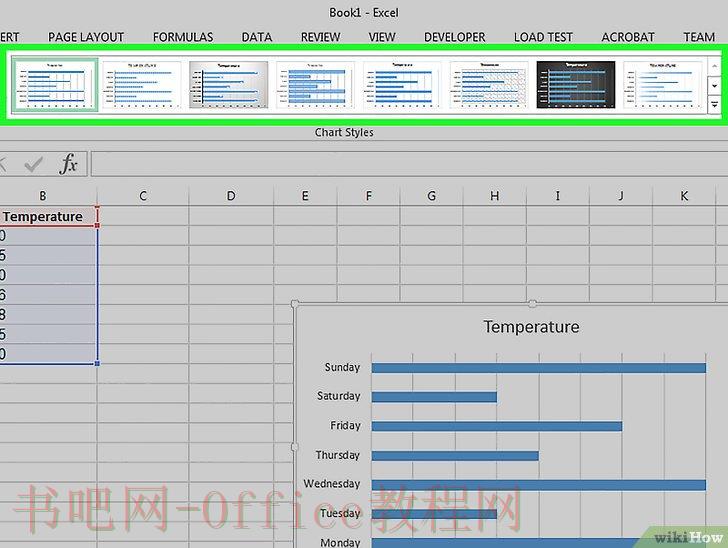Image resolution: width=728 pixels, height=548 pixels.
Task: Select column I header
Action: click(558, 196)
